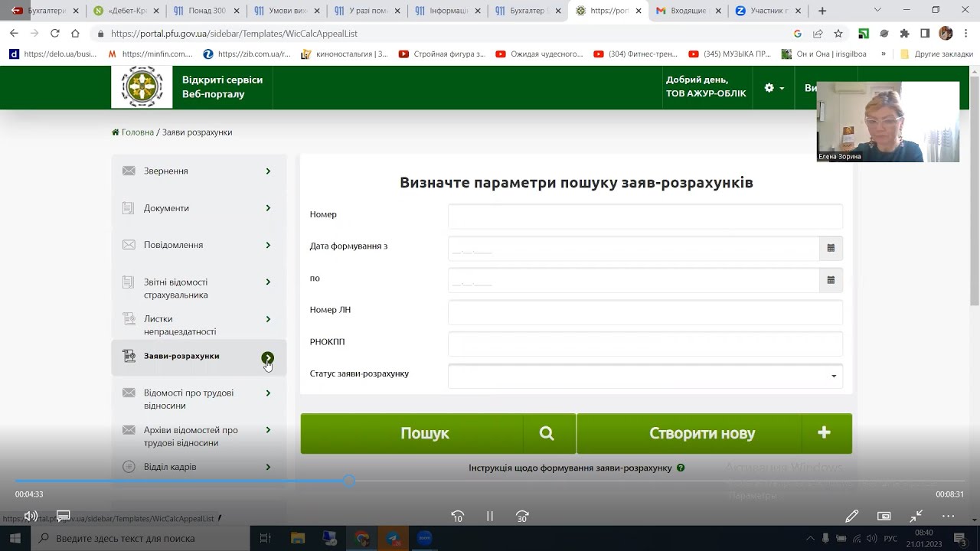This screenshot has width=980, height=551.
Task: Open the Windows Start menu
Action: tap(15, 538)
